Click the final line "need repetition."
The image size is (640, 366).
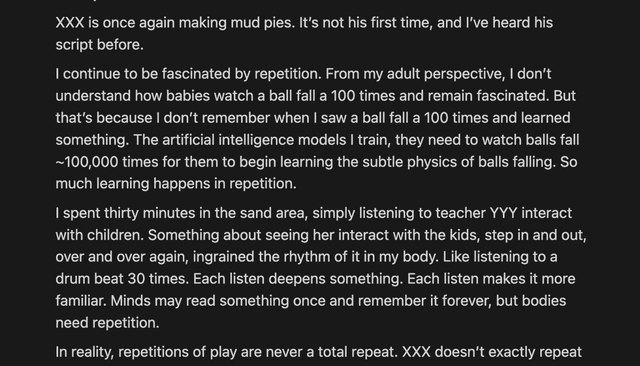pyautogui.click(x=107, y=323)
